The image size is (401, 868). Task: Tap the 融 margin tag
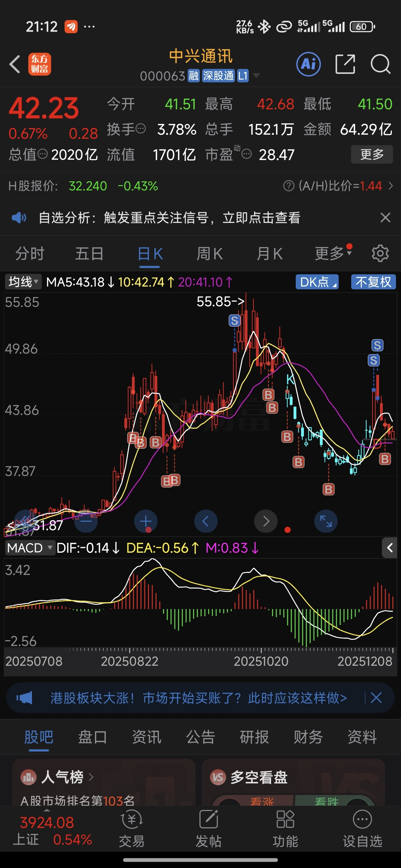point(194,76)
